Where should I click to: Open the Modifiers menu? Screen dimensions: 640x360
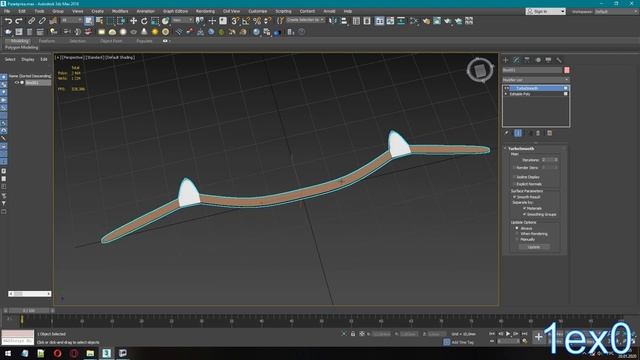[x=120, y=11]
